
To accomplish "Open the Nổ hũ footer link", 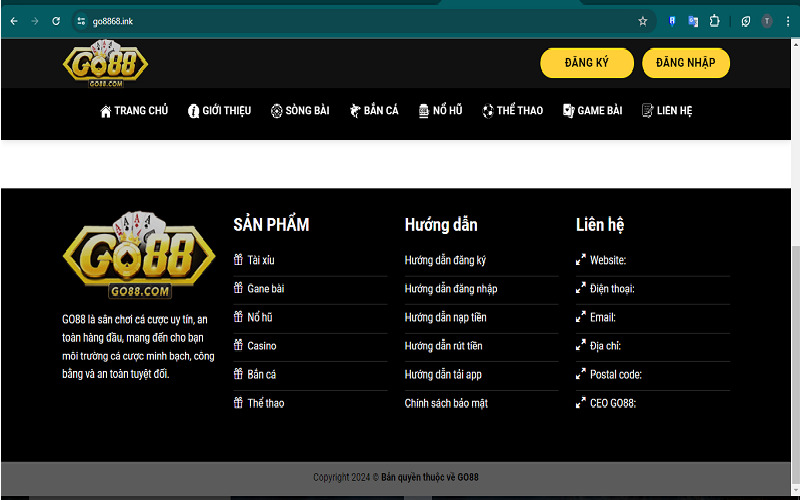I will [260, 317].
